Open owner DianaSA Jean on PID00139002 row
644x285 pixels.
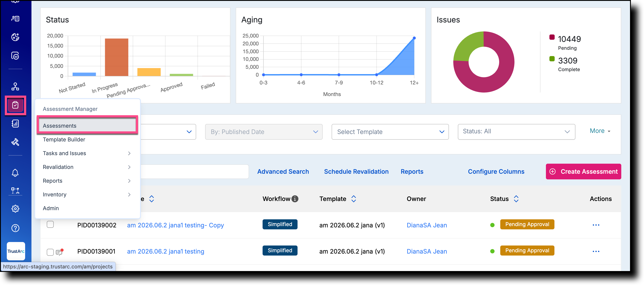tap(427, 225)
